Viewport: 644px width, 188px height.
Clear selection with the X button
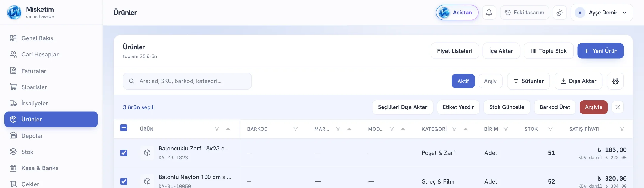(x=617, y=107)
